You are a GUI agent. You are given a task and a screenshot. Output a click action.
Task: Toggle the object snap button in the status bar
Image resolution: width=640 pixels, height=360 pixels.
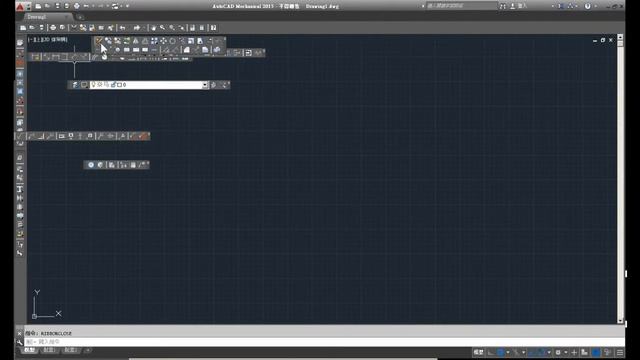click(x=541, y=352)
